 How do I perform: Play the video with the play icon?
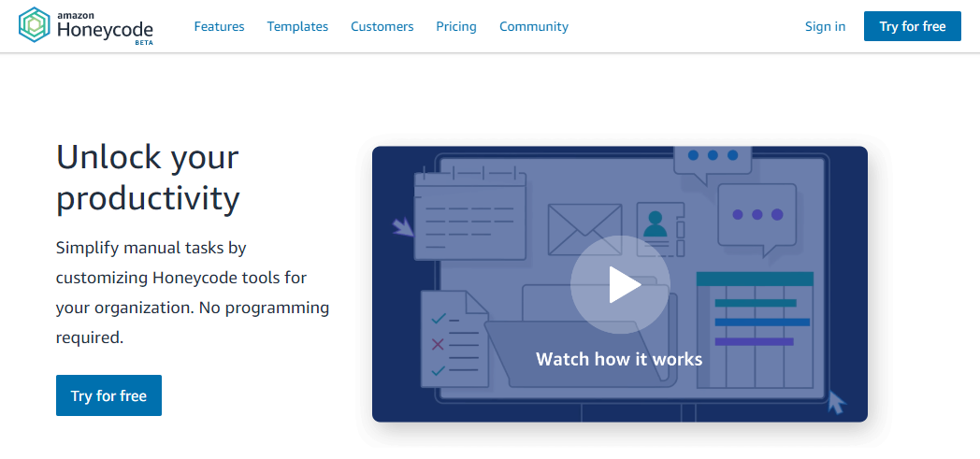point(620,285)
